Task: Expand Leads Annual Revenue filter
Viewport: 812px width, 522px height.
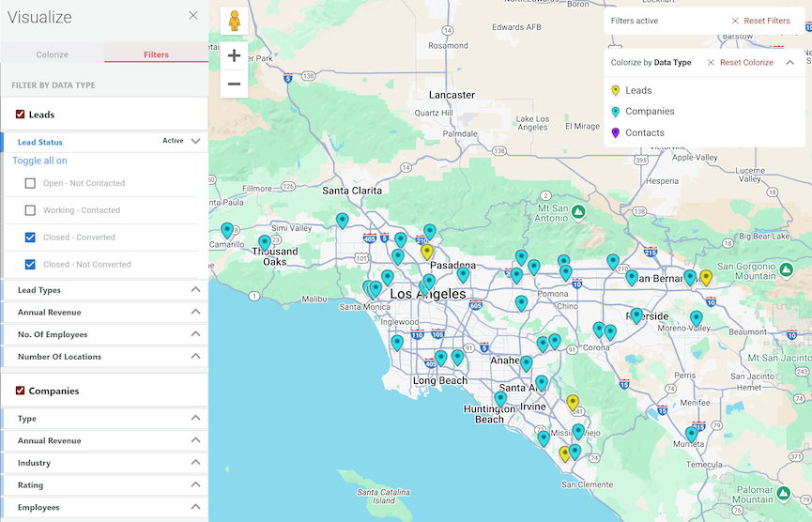Action: click(195, 312)
